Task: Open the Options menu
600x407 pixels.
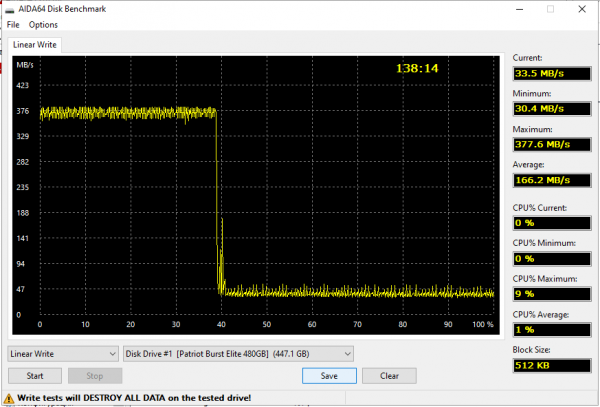Action: click(x=43, y=24)
